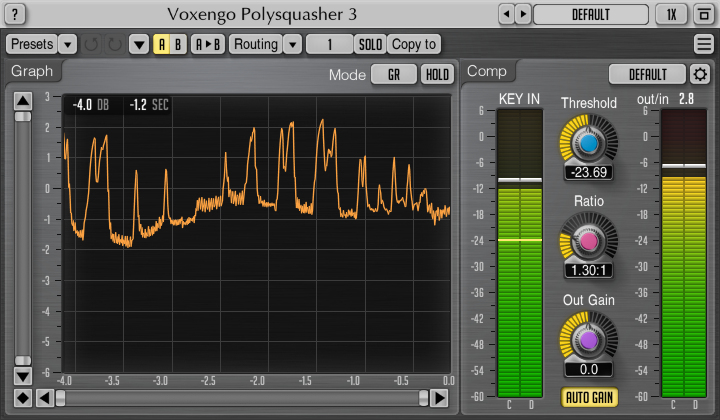Open the Routing window
Viewport: 720px width, 420px height.
point(256,45)
